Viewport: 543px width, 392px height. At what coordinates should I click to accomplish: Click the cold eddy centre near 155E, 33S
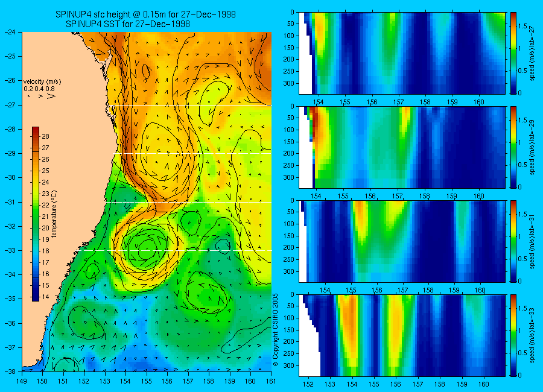tap(147, 249)
